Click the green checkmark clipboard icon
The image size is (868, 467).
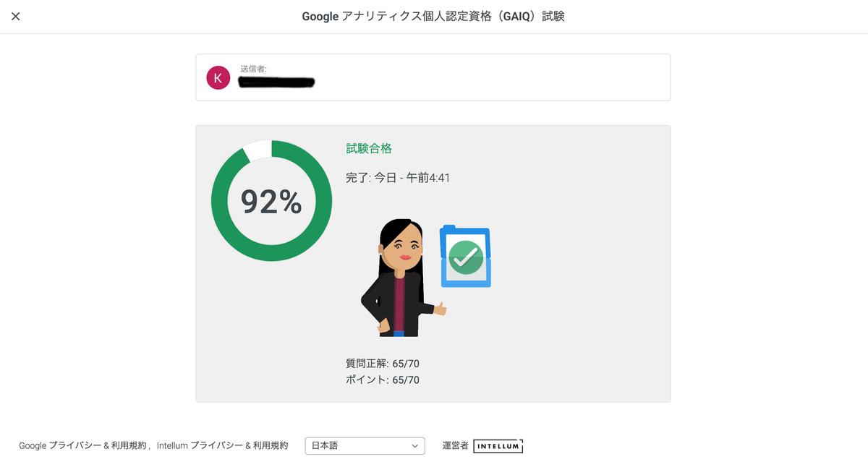pyautogui.click(x=466, y=257)
